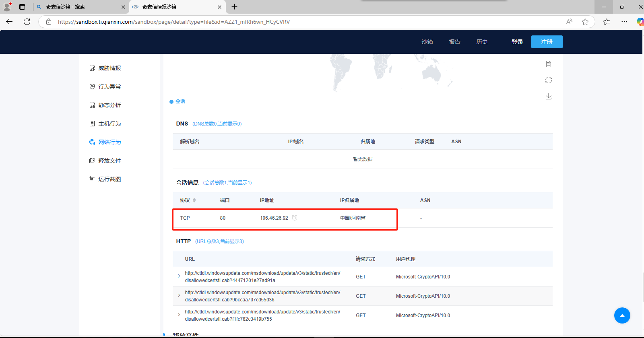This screenshot has height=338, width=644.
Task: Click the 用户代理 column header
Action: [406, 259]
